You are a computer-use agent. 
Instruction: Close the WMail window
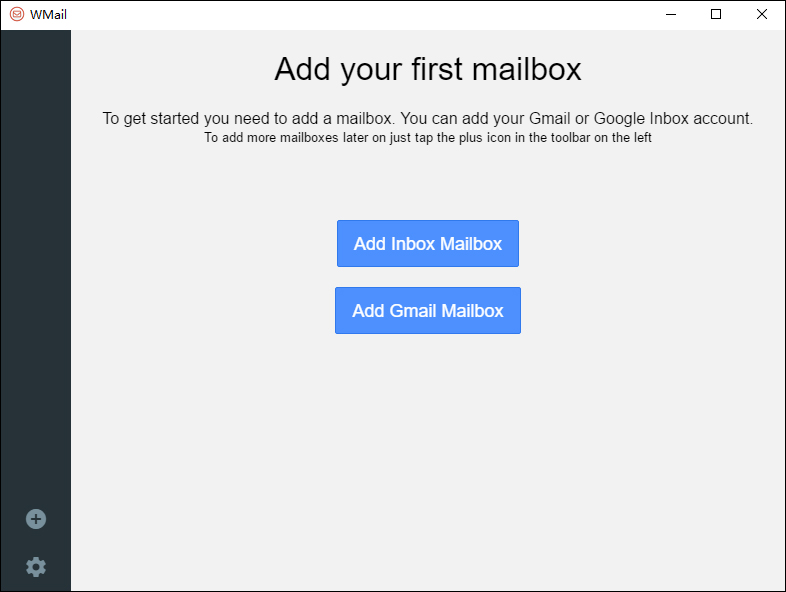762,15
